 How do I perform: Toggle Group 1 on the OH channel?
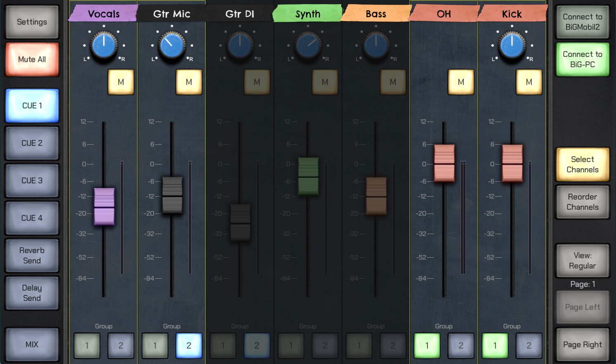pyautogui.click(x=427, y=345)
